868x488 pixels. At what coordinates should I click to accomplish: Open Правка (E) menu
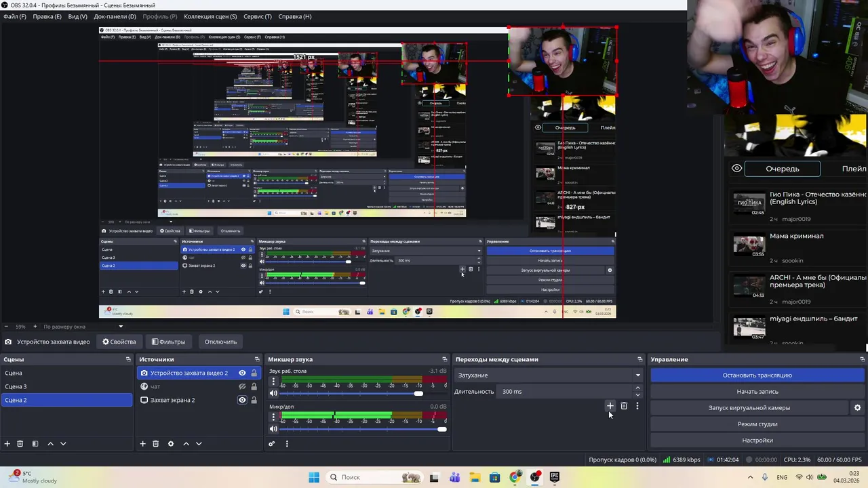click(47, 16)
